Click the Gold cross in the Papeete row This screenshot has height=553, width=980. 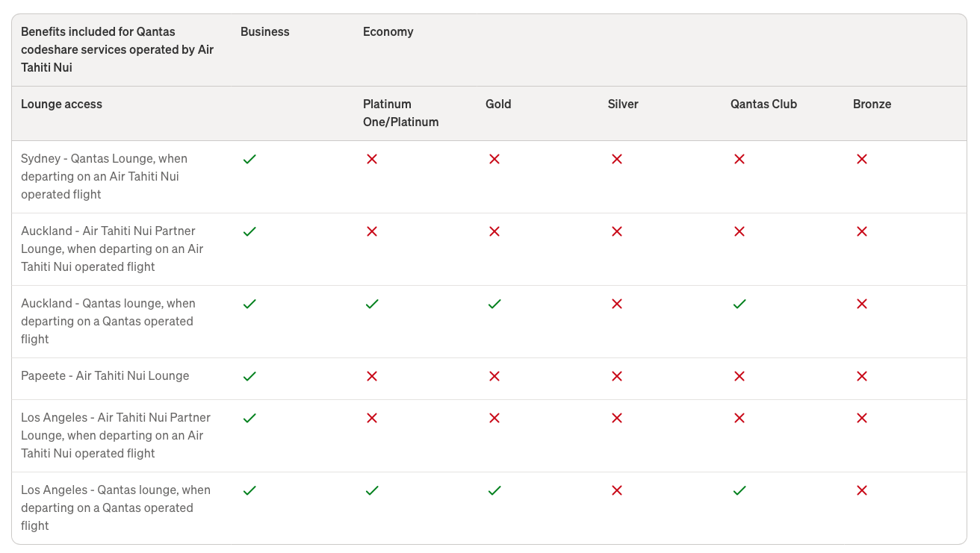click(x=494, y=376)
